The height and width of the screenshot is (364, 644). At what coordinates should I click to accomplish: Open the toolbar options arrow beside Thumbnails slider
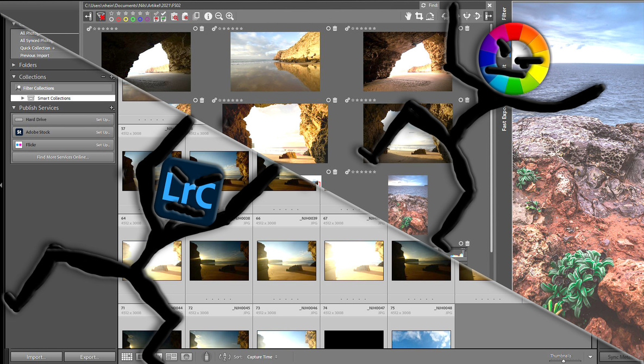pyautogui.click(x=590, y=357)
